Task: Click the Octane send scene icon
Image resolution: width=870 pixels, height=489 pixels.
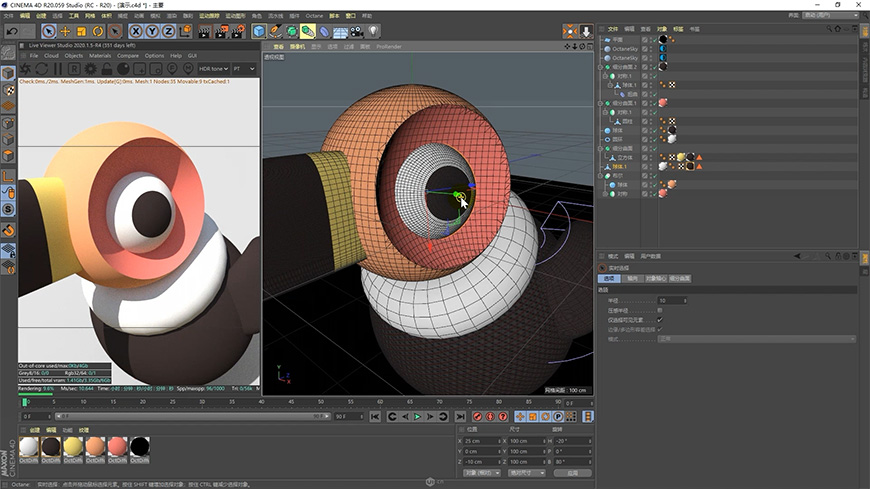Action: (26, 69)
